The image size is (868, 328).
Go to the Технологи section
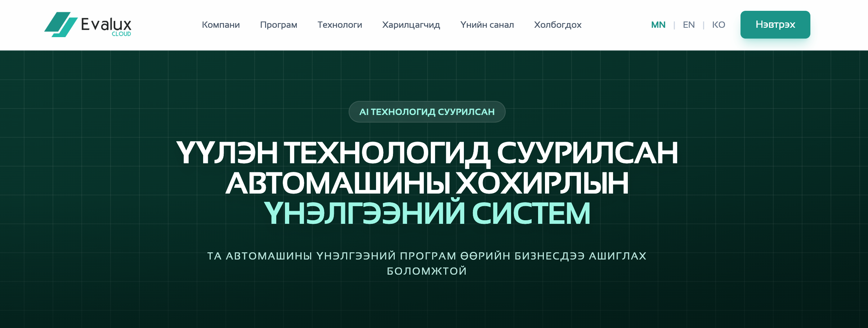point(340,25)
